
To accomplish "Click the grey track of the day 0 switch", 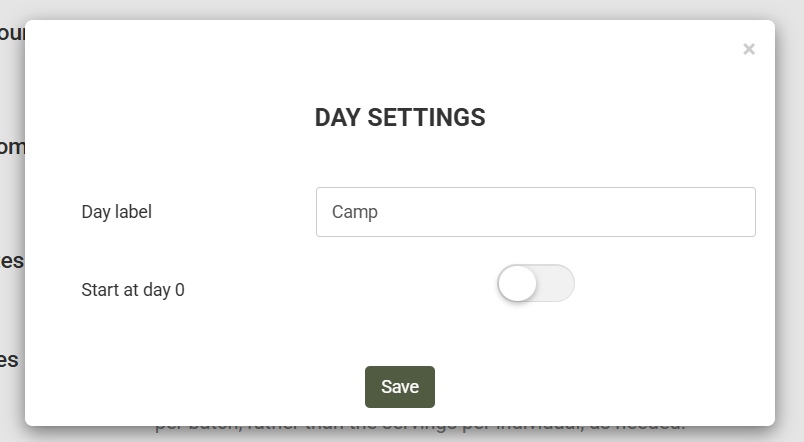I will click(x=557, y=283).
